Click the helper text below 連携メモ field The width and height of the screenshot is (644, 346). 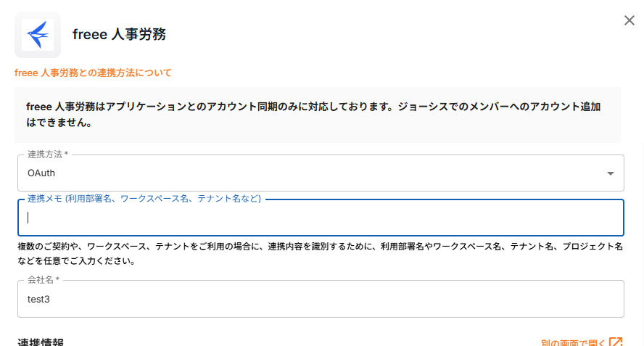tap(320, 254)
